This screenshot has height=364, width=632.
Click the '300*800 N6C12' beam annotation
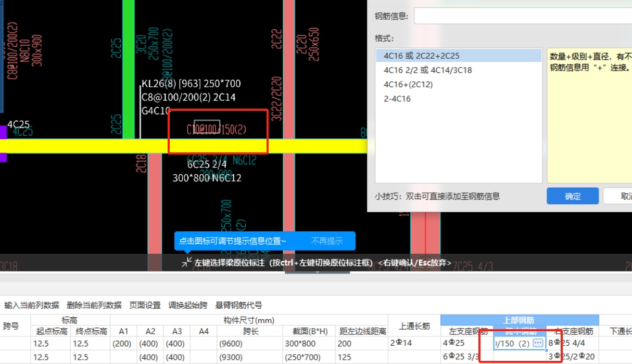pos(207,178)
